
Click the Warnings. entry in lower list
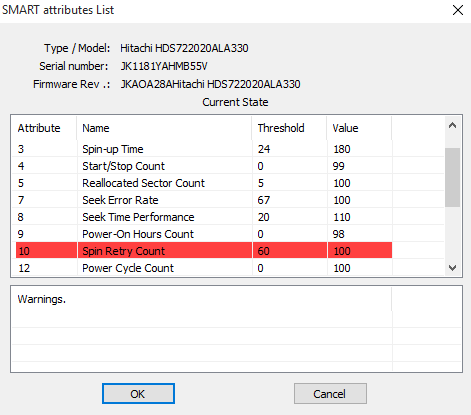click(x=42, y=299)
